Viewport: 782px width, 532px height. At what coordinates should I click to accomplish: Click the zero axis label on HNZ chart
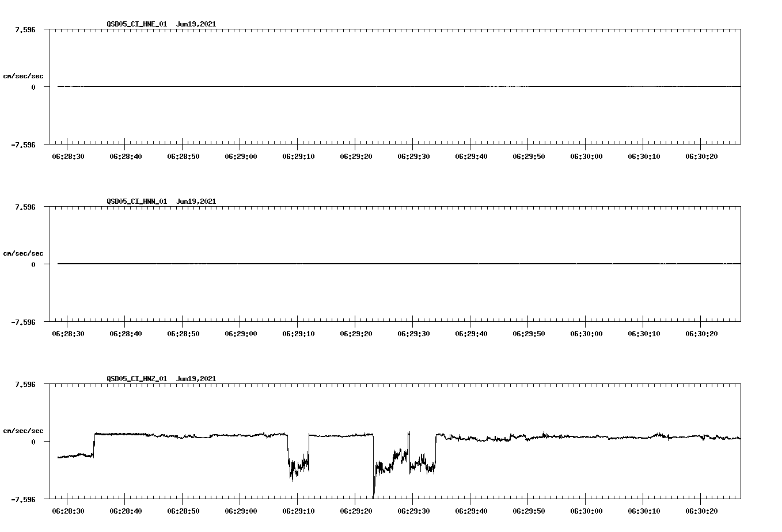33,442
